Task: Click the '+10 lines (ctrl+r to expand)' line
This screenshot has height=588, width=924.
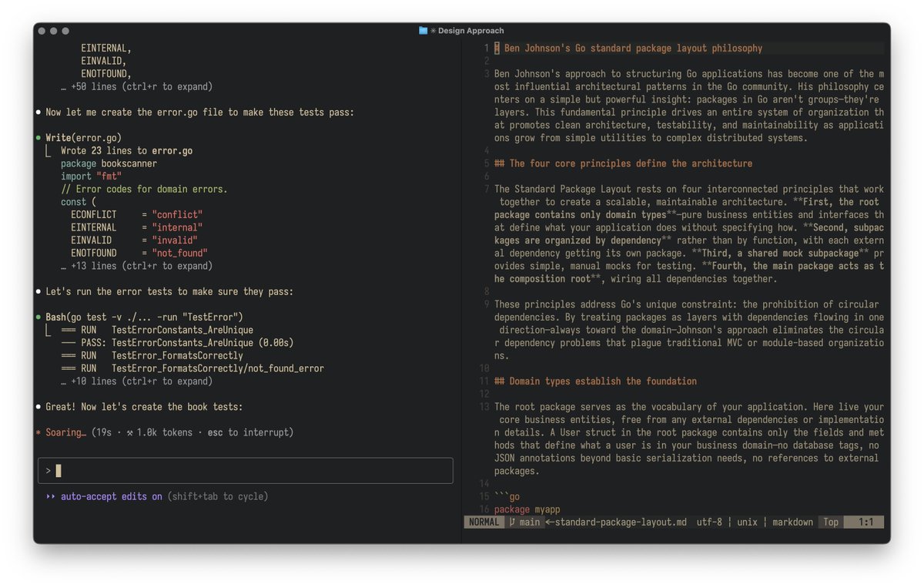Action: point(136,381)
